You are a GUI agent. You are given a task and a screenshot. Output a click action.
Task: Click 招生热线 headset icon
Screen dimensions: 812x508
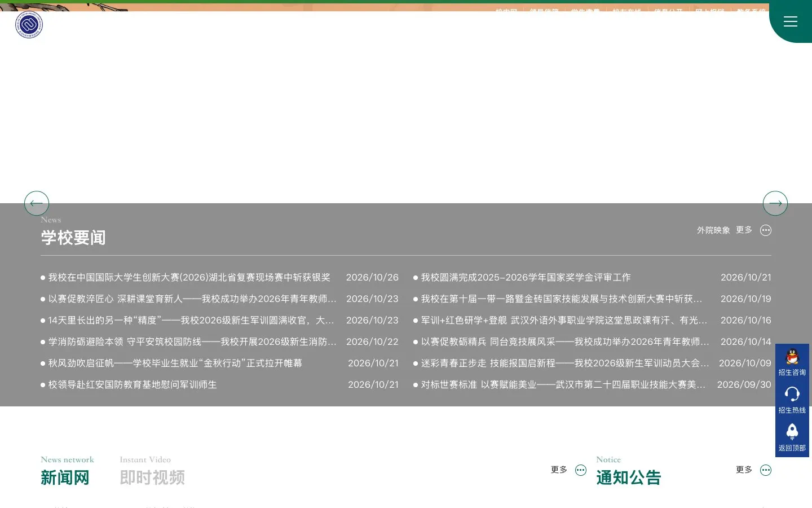(x=792, y=394)
